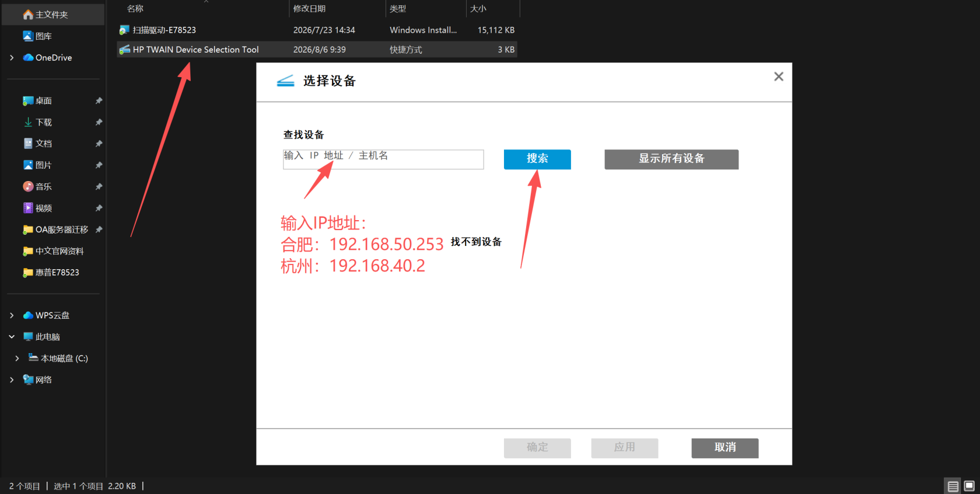The width and height of the screenshot is (980, 494).
Task: Open the 下载 downloads icon
Action: (x=28, y=122)
